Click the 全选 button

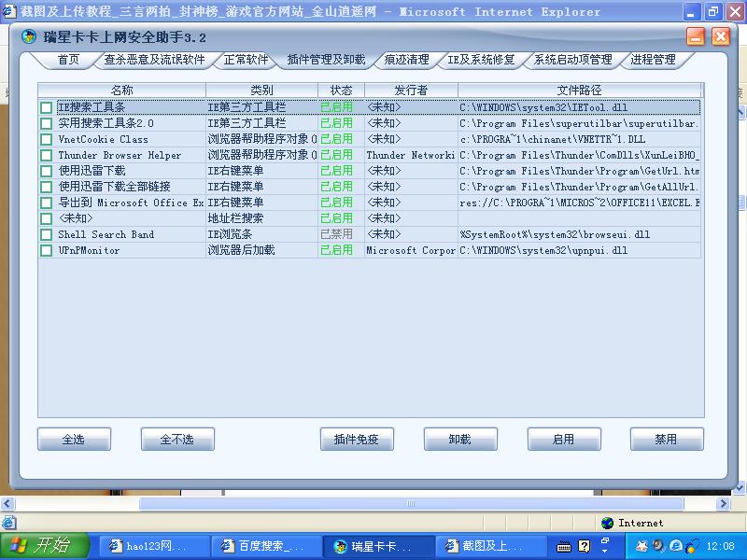(x=74, y=439)
